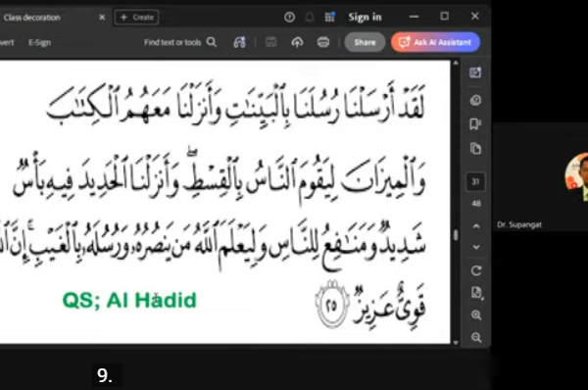Open the AI assistant panel icon in the sidebar
Image resolution: width=588 pixels, height=390 pixels.
[x=475, y=73]
